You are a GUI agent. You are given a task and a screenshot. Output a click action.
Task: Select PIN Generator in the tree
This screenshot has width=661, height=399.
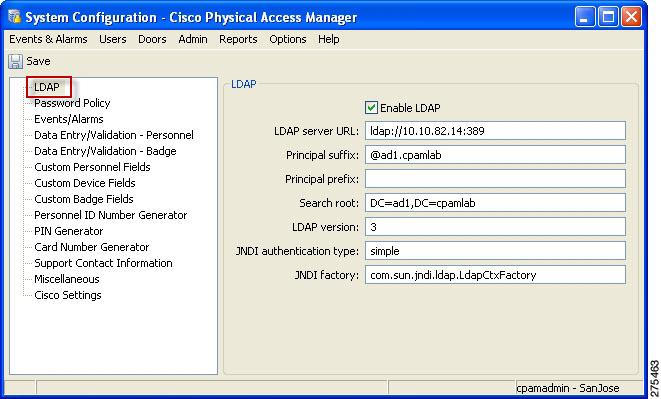68,231
